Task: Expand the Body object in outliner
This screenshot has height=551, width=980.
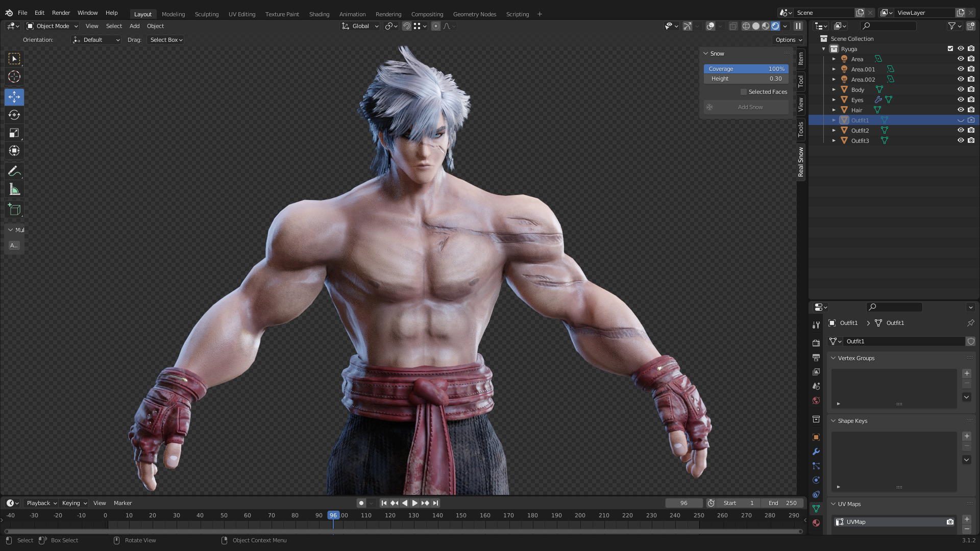Action: (834, 89)
